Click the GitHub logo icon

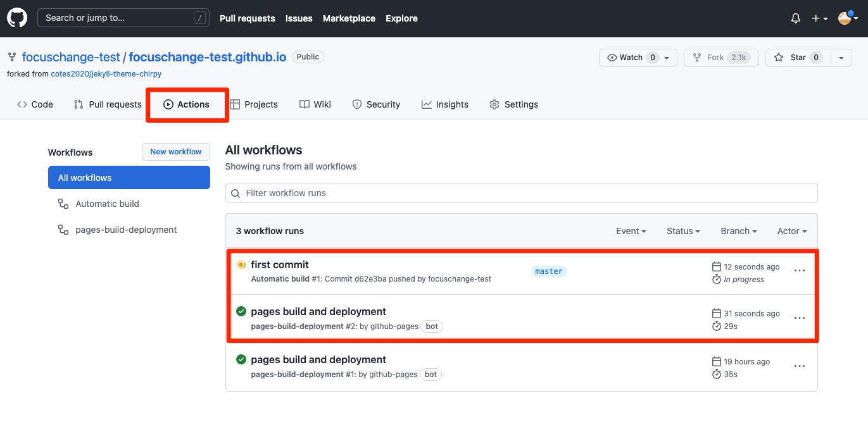pyautogui.click(x=17, y=18)
